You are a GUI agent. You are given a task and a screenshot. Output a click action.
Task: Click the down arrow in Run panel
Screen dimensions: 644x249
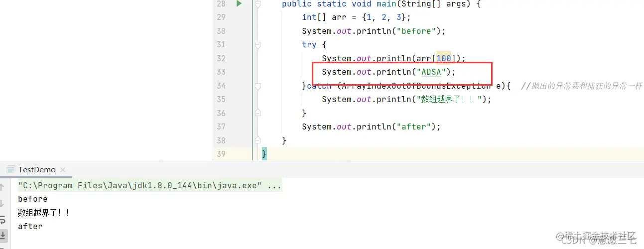[2, 203]
